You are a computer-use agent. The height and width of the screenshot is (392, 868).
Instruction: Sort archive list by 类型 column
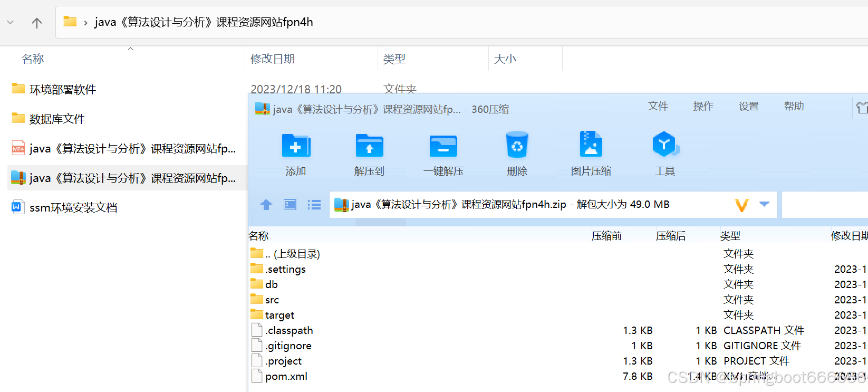(730, 236)
